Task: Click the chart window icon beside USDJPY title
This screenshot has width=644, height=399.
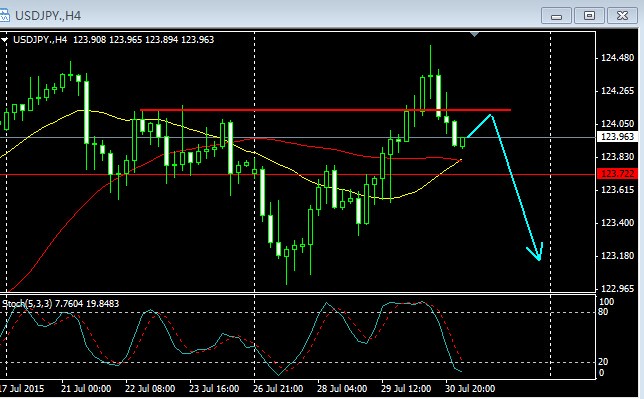Action: click(4, 16)
